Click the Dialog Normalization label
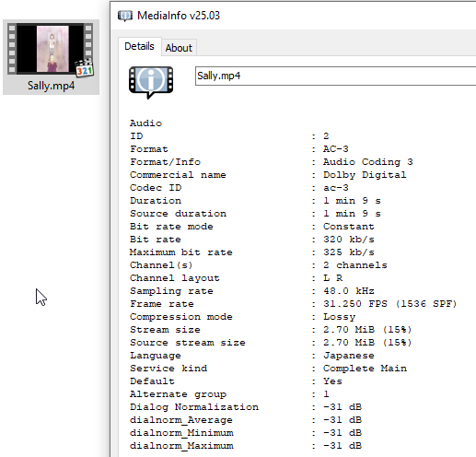 click(x=194, y=407)
